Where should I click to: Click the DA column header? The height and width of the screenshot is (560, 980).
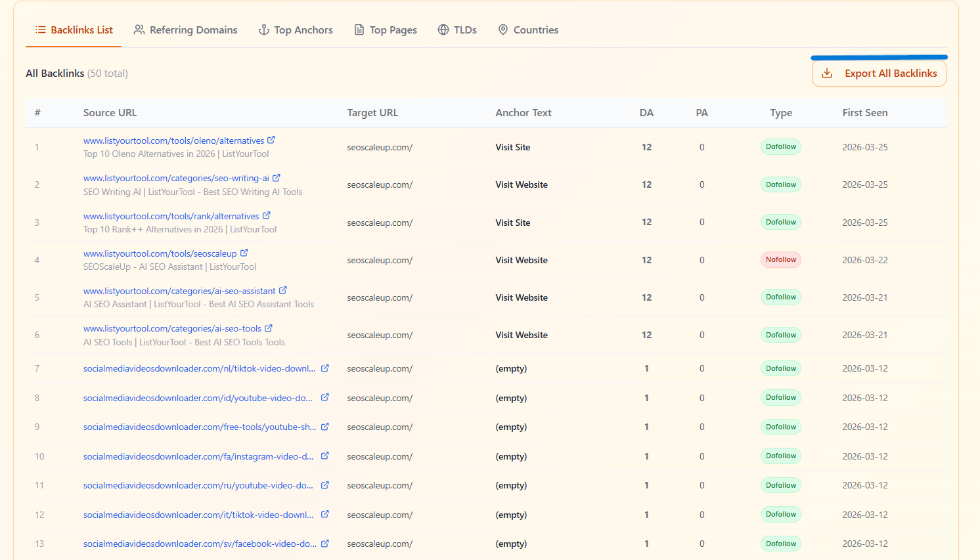point(646,112)
